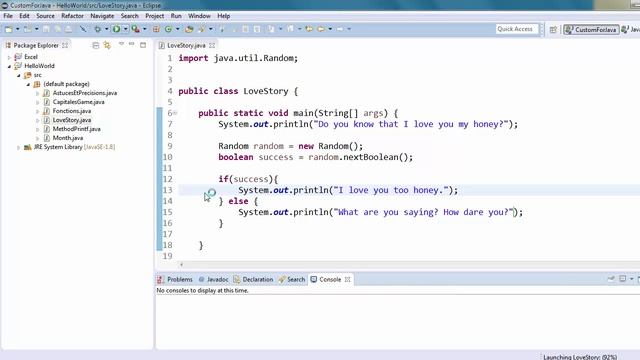This screenshot has width=640, height=360.
Task: Close the LoveStory.java editor tab
Action: [x=212, y=45]
